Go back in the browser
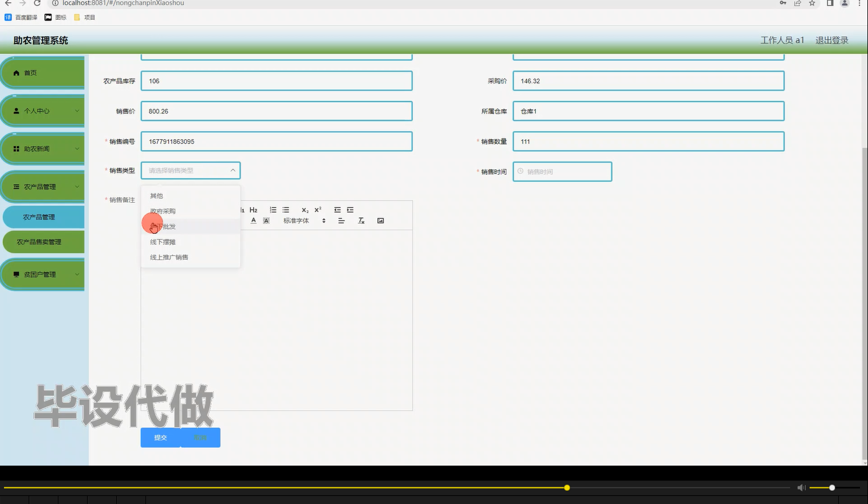 (8, 3)
